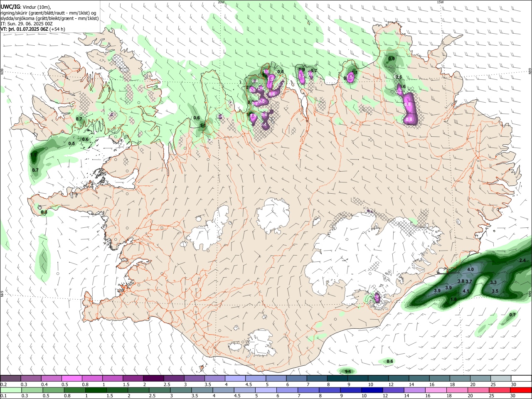Click the '20W' longitude label
This screenshot has height=399, width=532.
click(x=222, y=2)
